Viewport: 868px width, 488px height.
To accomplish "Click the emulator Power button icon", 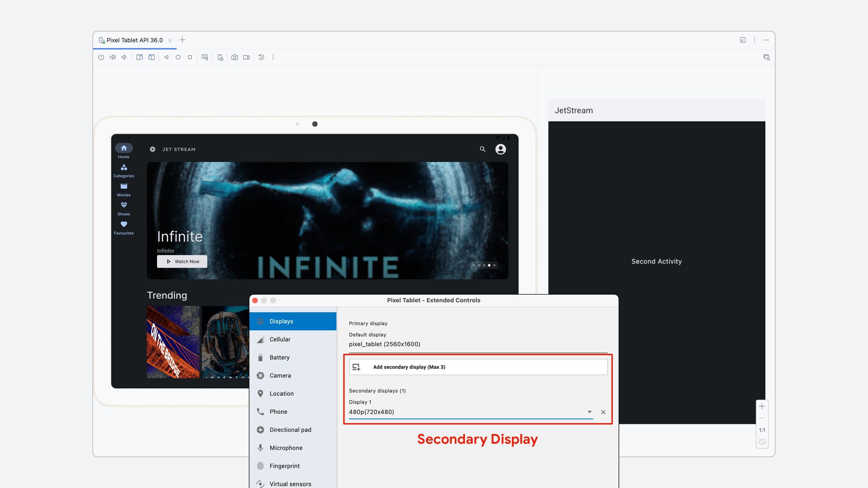I will (x=101, y=57).
